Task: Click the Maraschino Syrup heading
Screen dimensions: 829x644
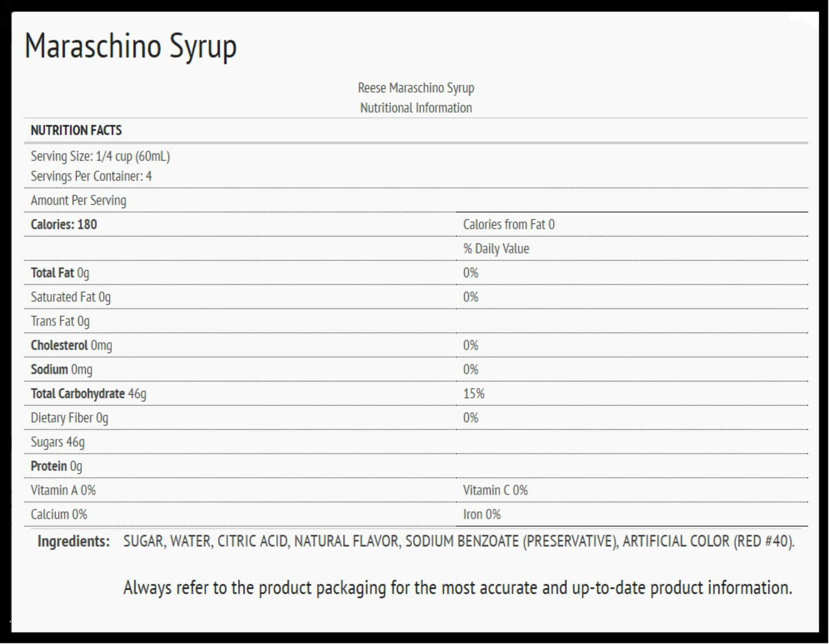Action: 130,47
